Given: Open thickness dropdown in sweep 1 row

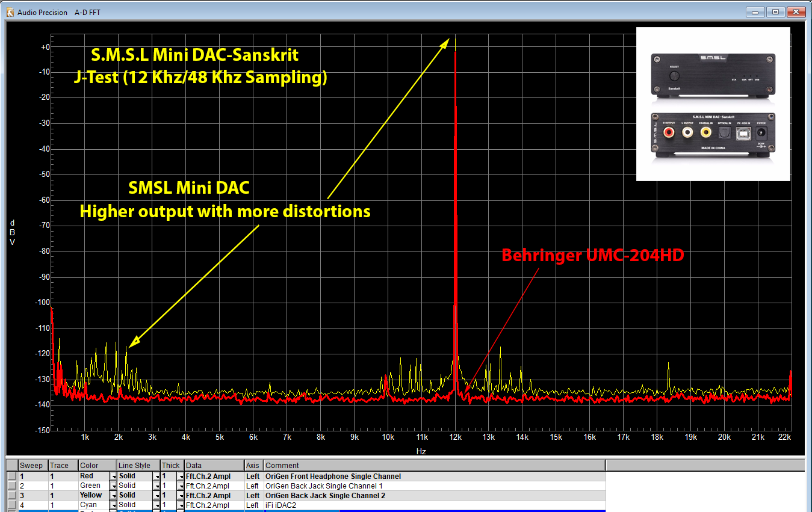Looking at the screenshot, I should pos(181,477).
